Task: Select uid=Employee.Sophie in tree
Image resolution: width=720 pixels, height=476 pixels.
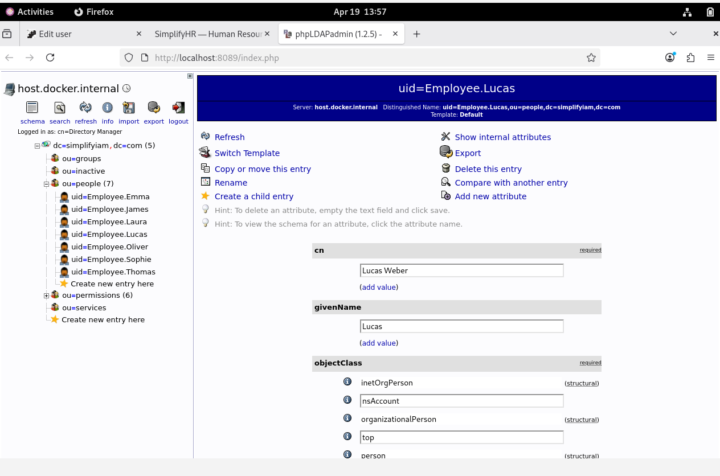Action: pyautogui.click(x=111, y=259)
